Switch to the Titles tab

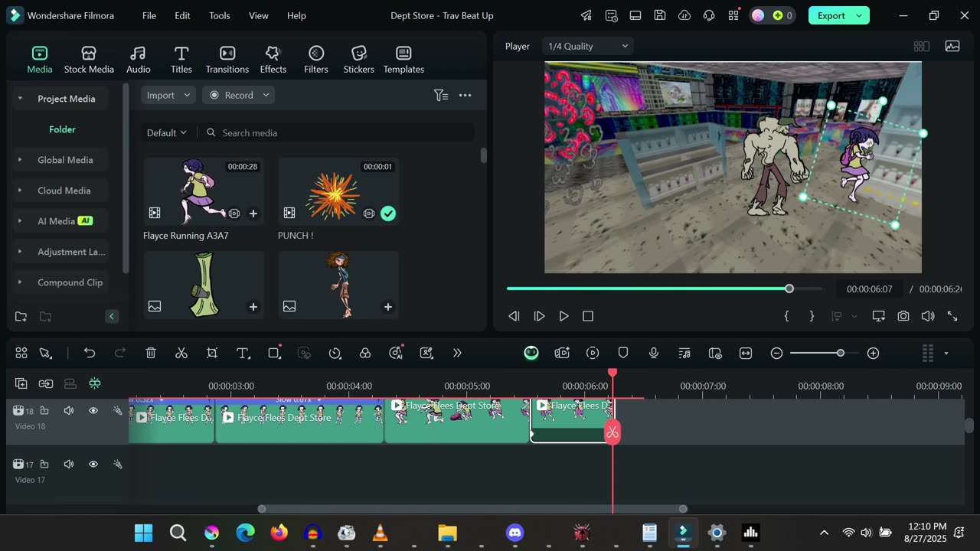181,60
